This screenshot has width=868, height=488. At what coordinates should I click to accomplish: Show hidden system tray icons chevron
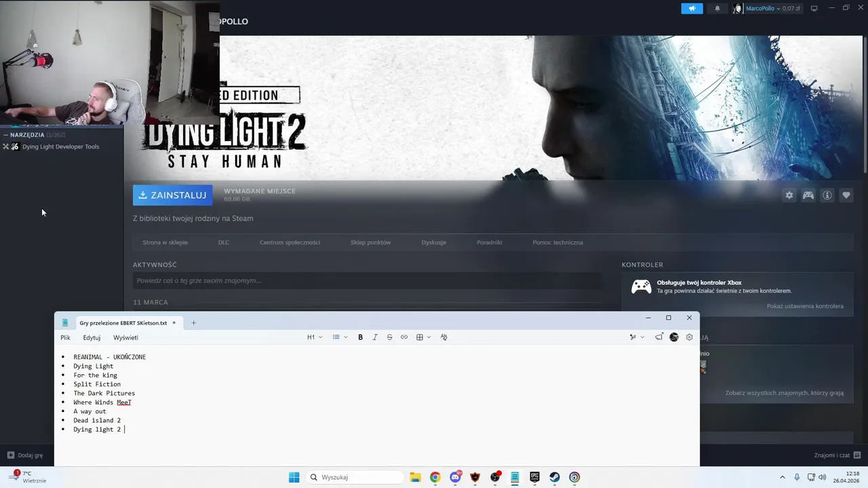click(782, 477)
